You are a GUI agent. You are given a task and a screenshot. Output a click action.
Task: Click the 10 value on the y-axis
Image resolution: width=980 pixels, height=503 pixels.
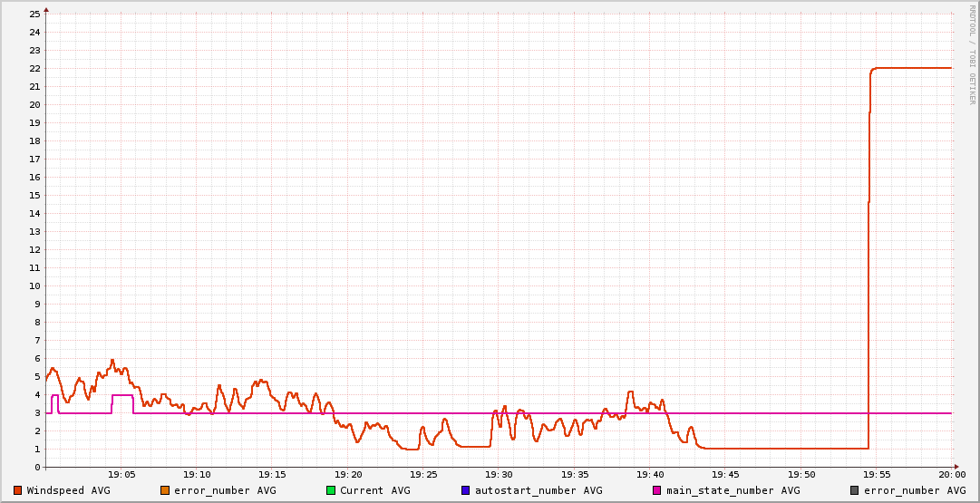[x=34, y=285]
